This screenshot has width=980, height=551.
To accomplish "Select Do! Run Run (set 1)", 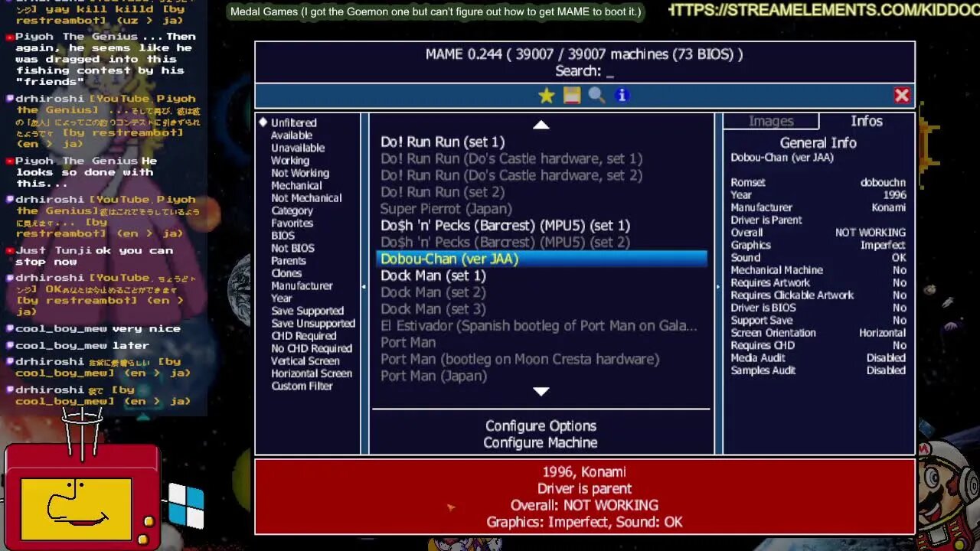I will [541, 142].
